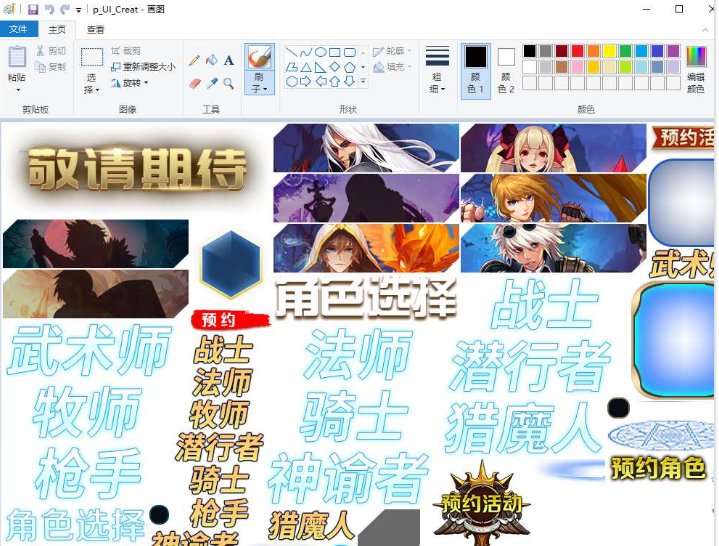Expand the shapes gallery more arrow
719x546 pixels.
363,82
